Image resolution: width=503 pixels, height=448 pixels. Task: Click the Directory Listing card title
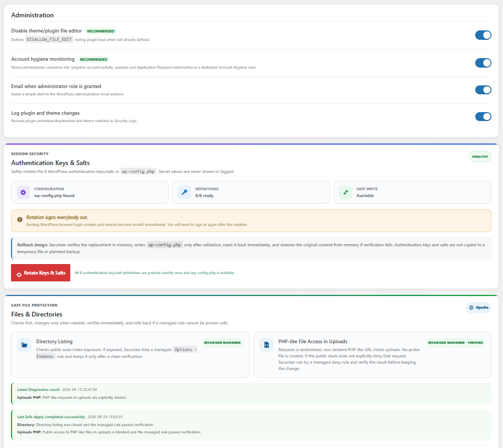[54, 342]
